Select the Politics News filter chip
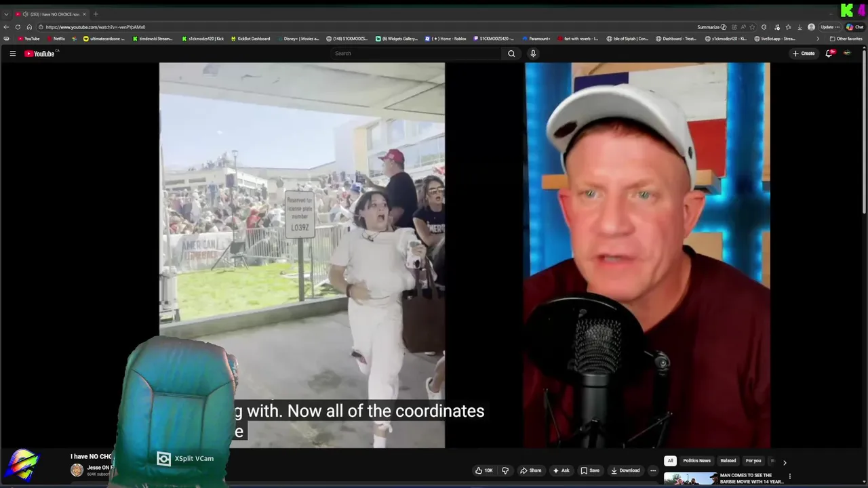 coord(696,461)
